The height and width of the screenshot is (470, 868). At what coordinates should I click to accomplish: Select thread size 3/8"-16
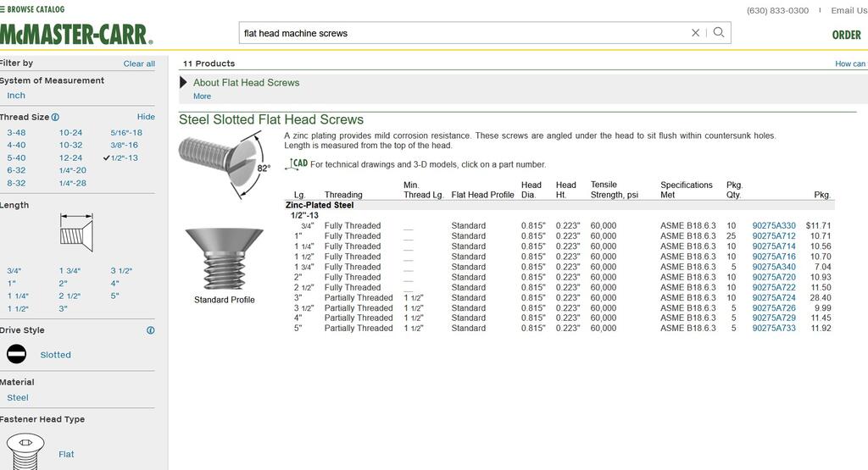124,145
